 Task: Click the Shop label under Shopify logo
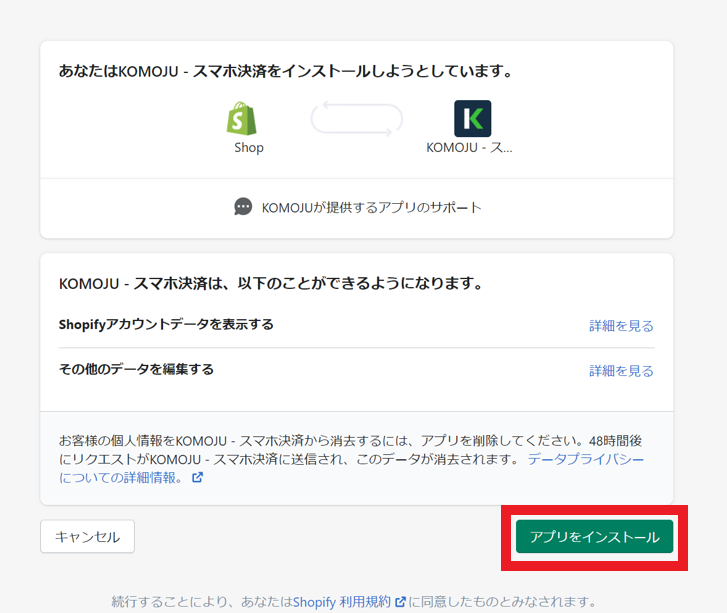(x=249, y=148)
